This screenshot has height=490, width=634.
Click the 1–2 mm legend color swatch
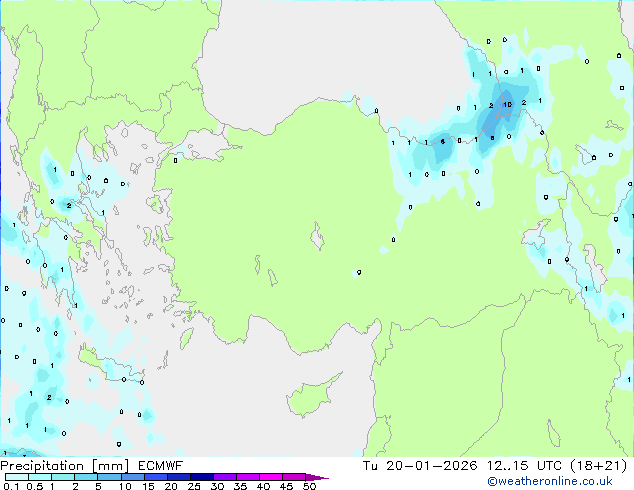63,477
